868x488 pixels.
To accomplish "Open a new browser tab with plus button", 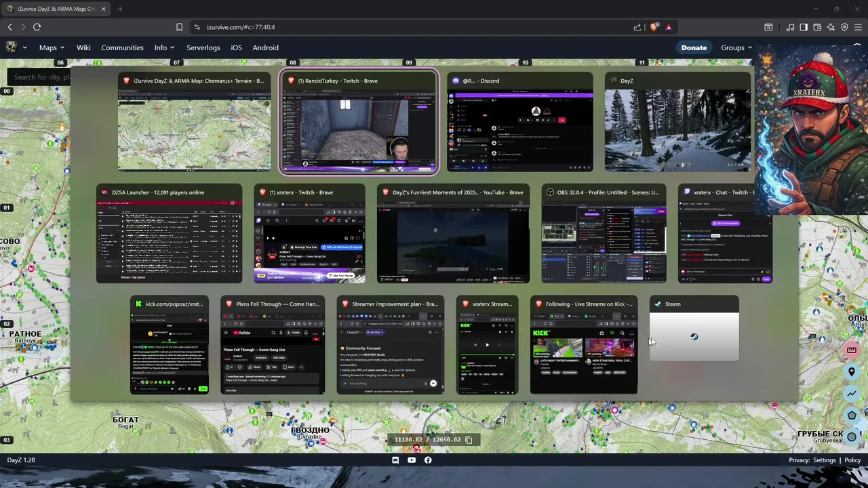I will pyautogui.click(x=120, y=9).
